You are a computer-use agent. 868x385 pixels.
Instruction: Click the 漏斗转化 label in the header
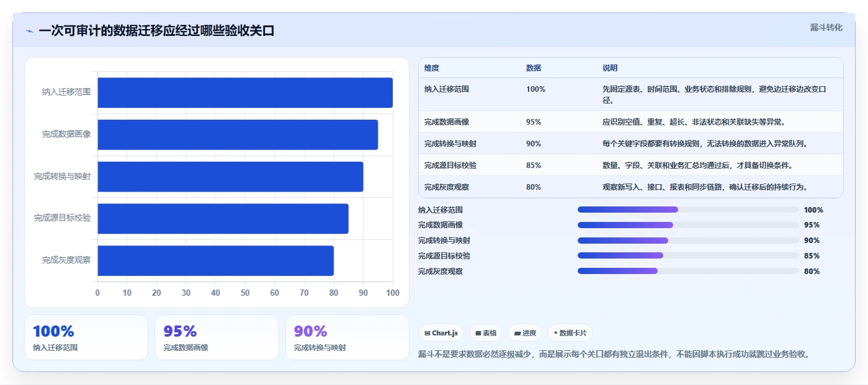tap(826, 27)
